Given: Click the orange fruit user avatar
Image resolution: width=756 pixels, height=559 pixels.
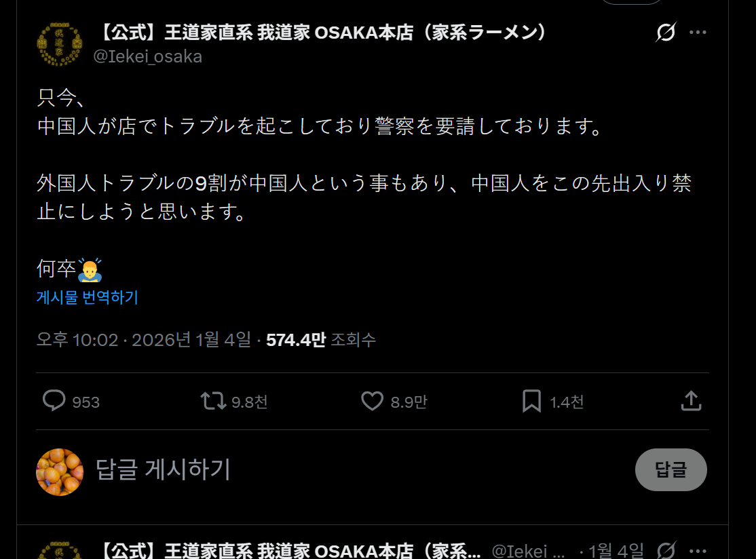Looking at the screenshot, I should pyautogui.click(x=60, y=471).
